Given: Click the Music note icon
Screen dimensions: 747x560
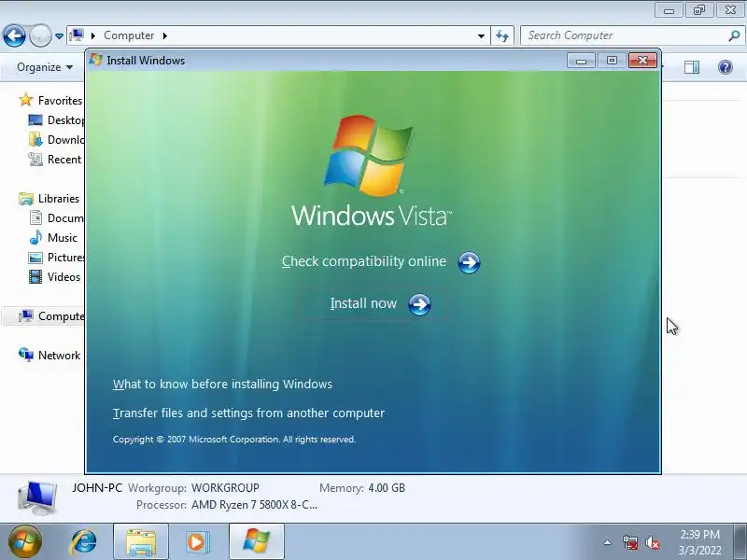Looking at the screenshot, I should [35, 237].
